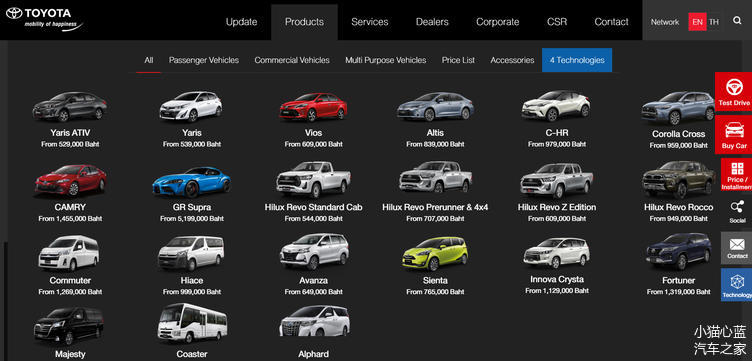Choose the green Sienta vehicle image

click(435, 254)
